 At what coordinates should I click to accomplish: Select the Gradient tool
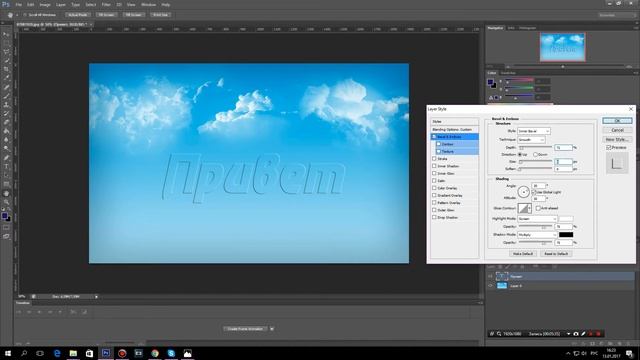coord(6,131)
